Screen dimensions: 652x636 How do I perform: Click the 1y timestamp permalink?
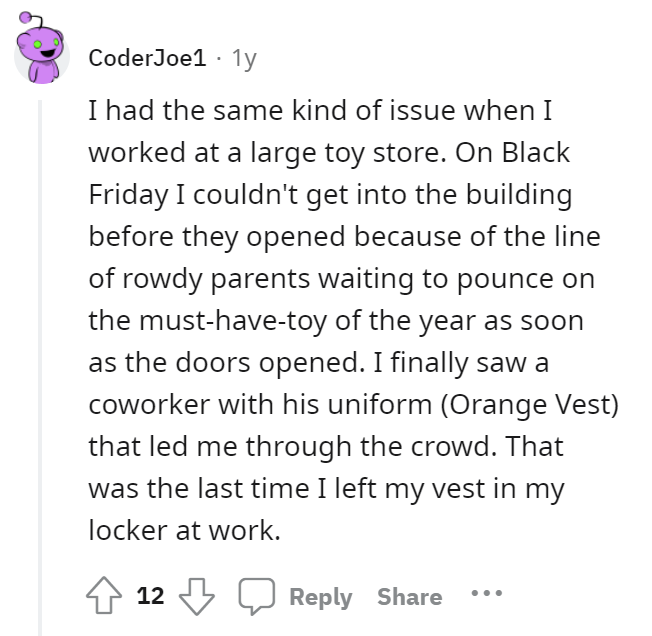coord(243,58)
